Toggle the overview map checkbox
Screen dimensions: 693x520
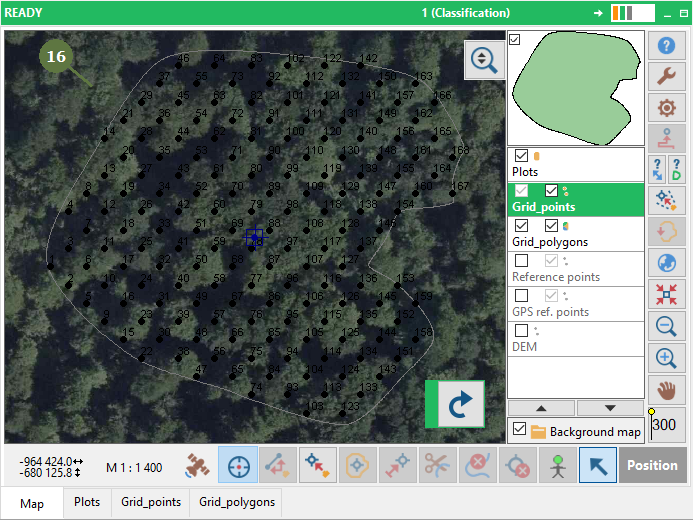(515, 39)
